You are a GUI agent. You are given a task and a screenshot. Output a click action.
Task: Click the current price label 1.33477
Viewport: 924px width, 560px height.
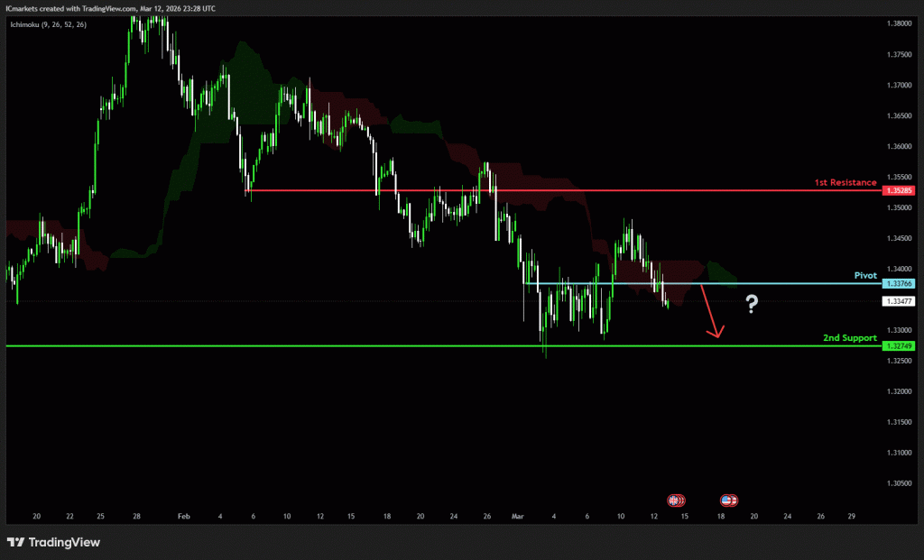(x=900, y=301)
